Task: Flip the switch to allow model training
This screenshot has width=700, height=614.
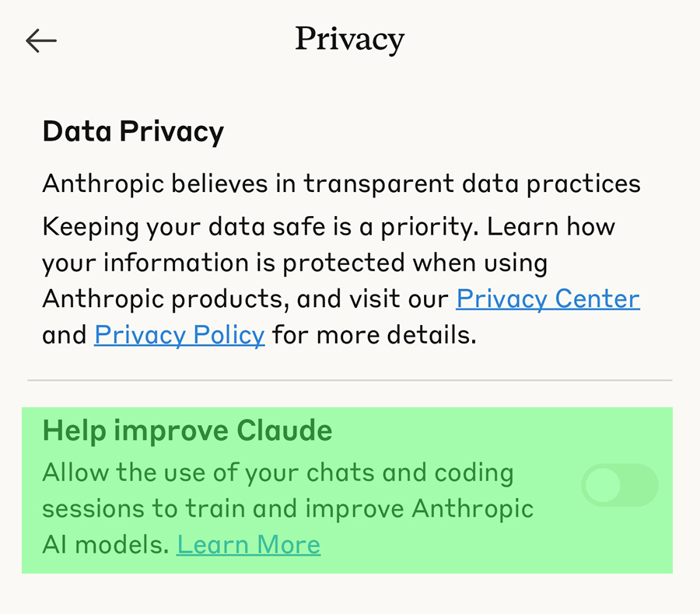Action: pos(620,486)
